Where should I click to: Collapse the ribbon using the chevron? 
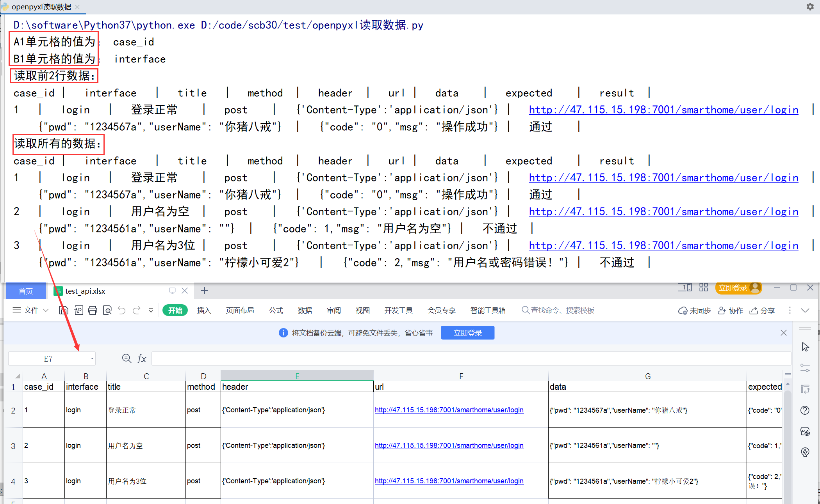click(805, 311)
